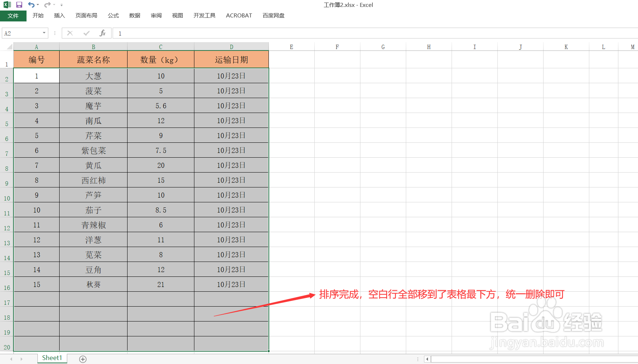The height and width of the screenshot is (364, 638).
Task: Click the quantity cell 7.5
Action: [161, 150]
